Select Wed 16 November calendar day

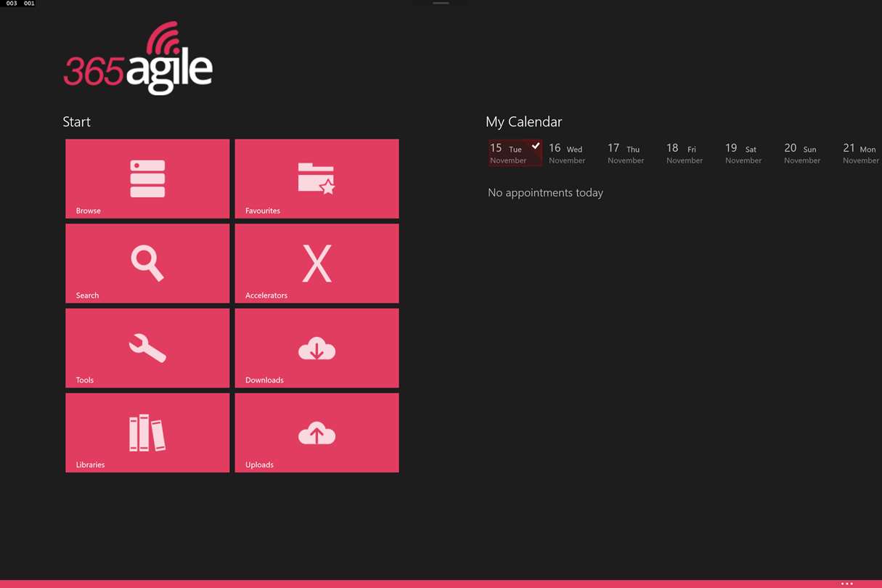(567, 153)
